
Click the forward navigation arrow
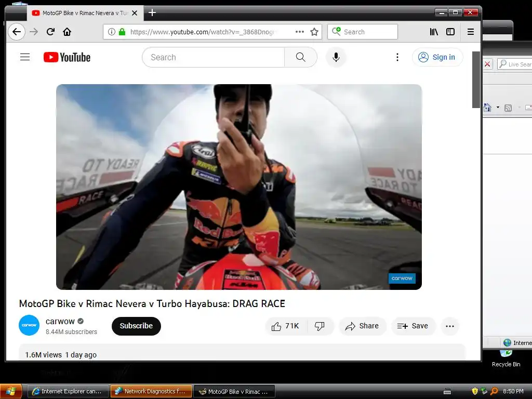point(34,32)
